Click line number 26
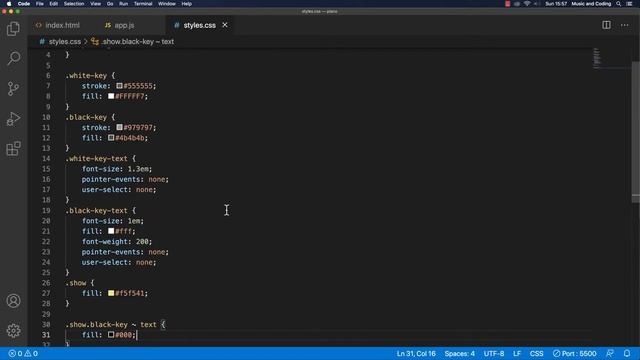The height and width of the screenshot is (360, 640). [46, 283]
